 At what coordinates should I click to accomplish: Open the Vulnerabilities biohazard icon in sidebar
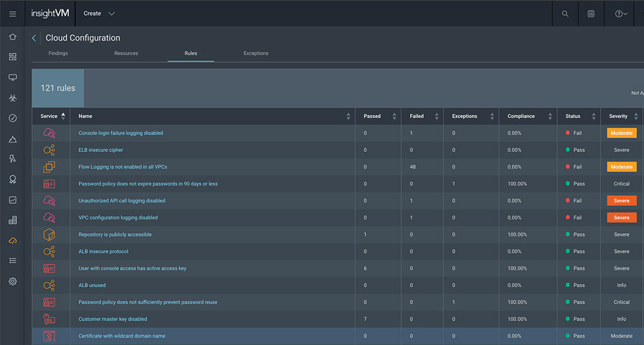(13, 98)
